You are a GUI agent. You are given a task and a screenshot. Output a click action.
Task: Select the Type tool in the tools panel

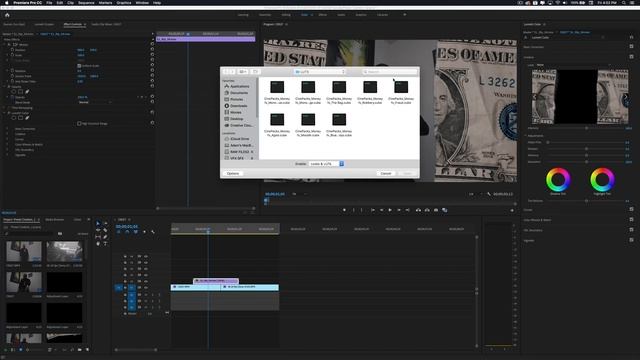tap(105, 243)
